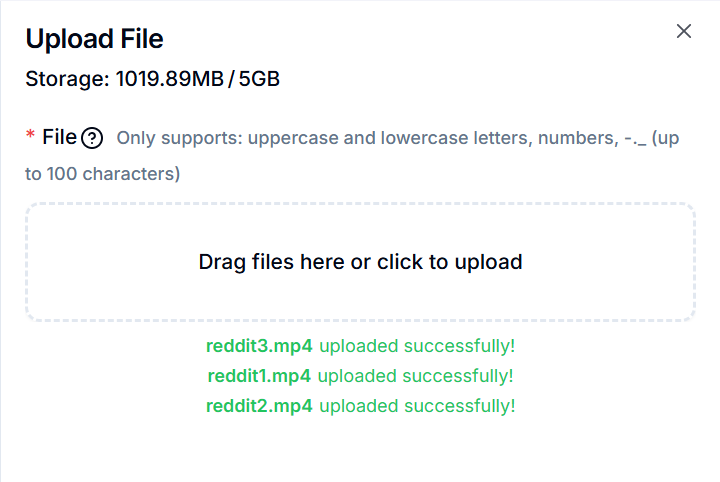Image resolution: width=720 pixels, height=482 pixels.
Task: Click reddit1.mp4 "uploaded successfully!" message
Action: coord(415,376)
